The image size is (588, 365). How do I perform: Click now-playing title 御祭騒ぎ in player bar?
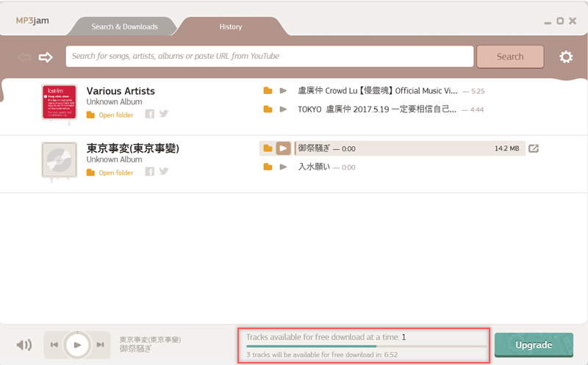135,349
